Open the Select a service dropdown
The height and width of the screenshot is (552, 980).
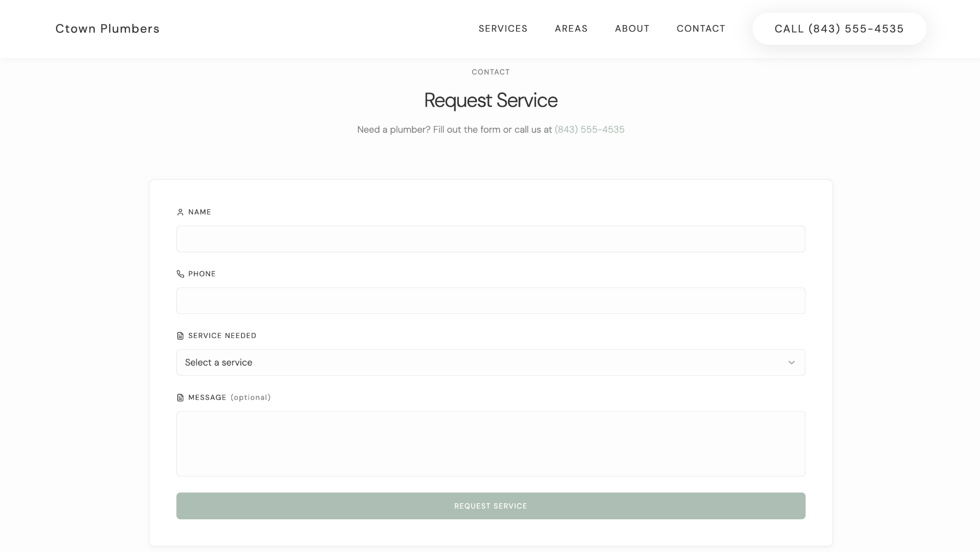491,363
